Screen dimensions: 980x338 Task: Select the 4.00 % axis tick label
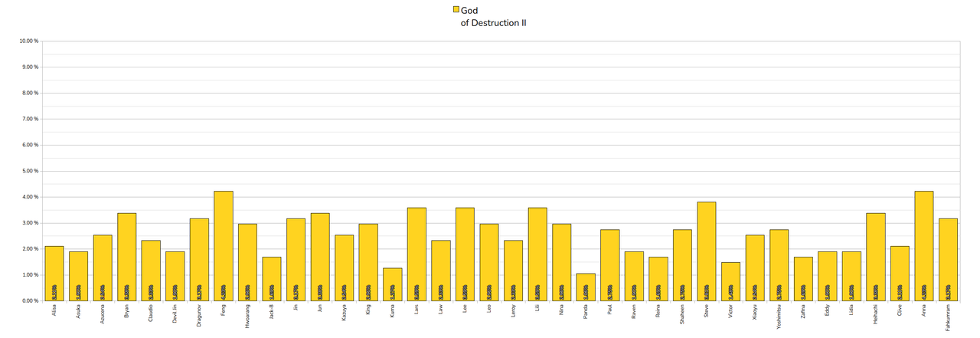pos(30,197)
